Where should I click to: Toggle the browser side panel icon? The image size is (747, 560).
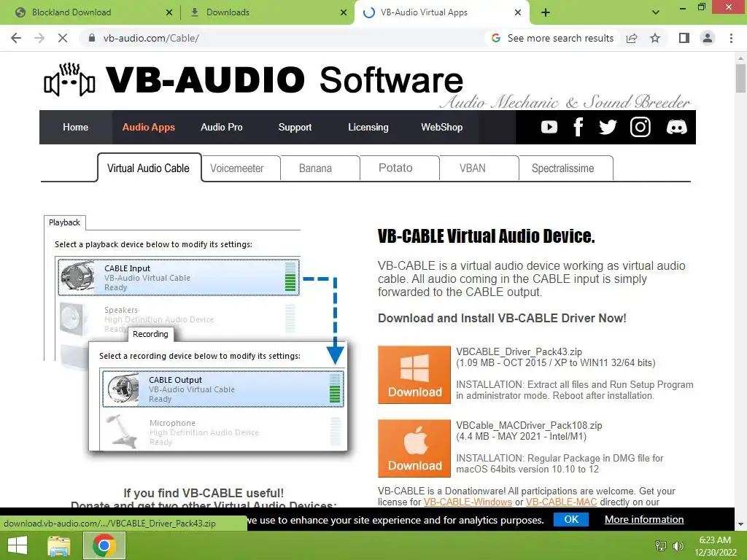[684, 38]
